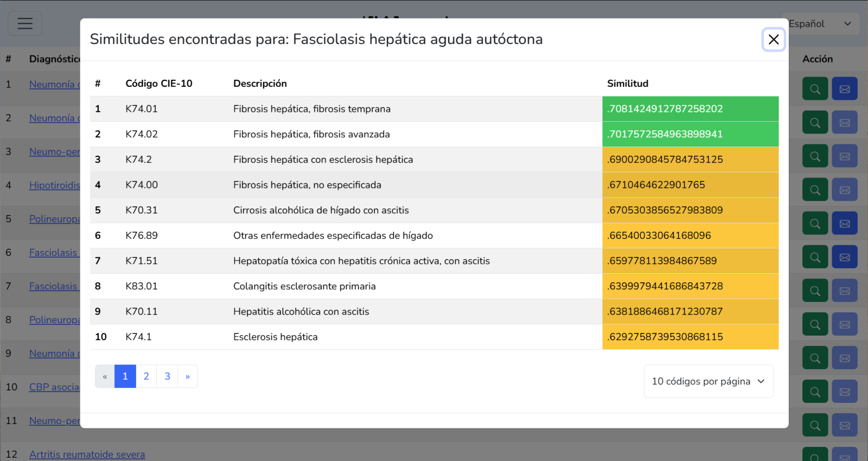
Task: Open the 'Artritis reumatoide severa' link
Action: (87, 454)
